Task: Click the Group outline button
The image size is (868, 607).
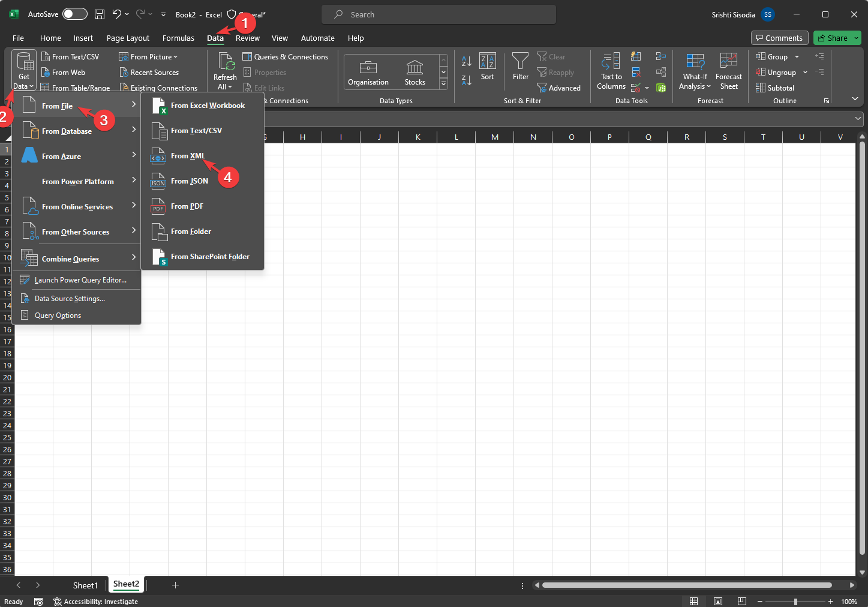Action: tap(772, 57)
